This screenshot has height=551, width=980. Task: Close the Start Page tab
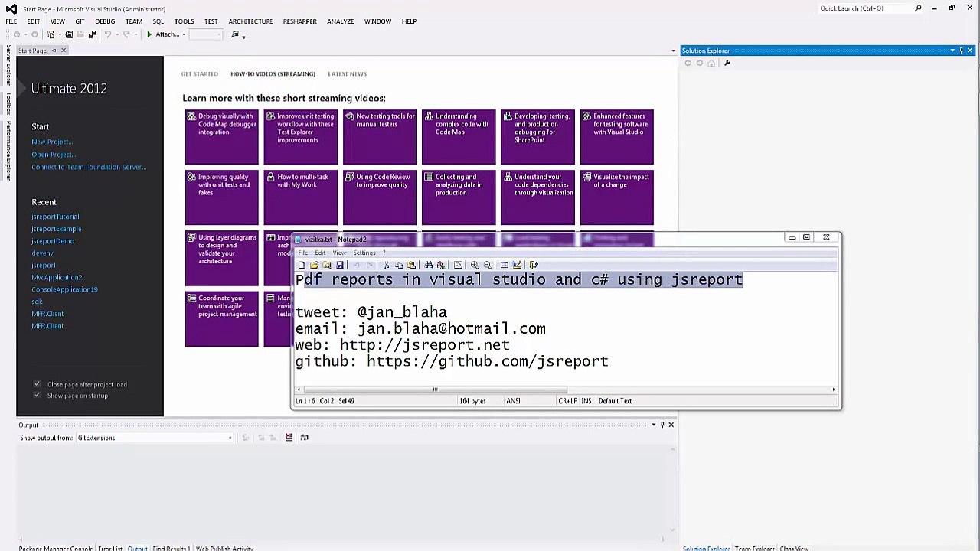click(64, 51)
